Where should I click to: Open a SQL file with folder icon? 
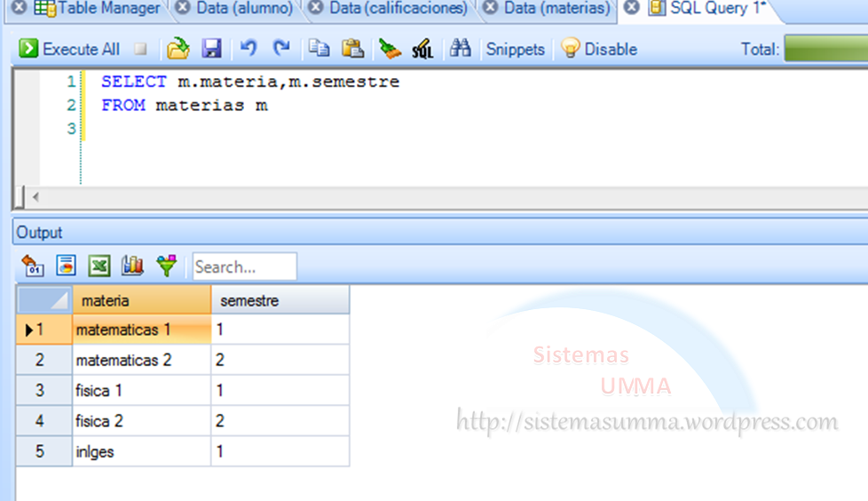178,49
